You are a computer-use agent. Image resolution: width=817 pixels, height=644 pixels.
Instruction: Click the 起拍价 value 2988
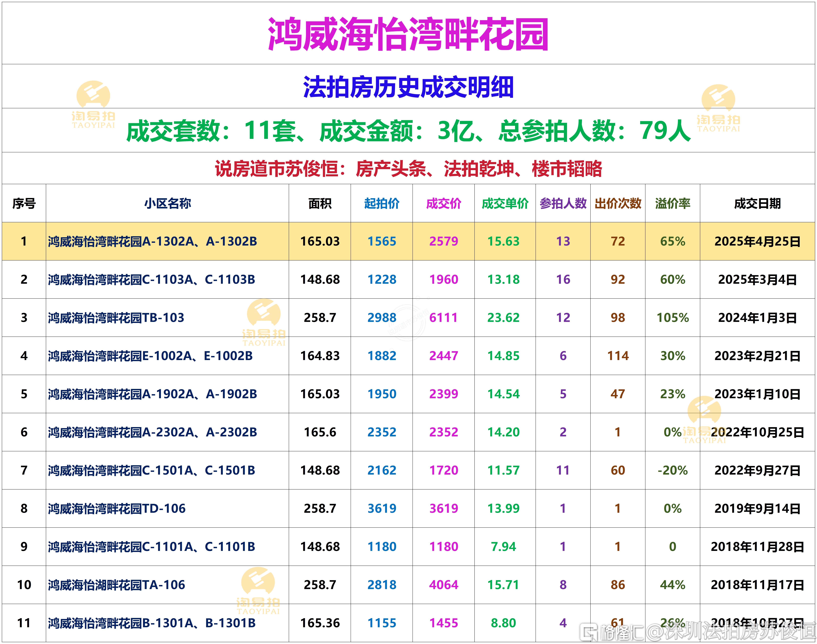pos(382,317)
